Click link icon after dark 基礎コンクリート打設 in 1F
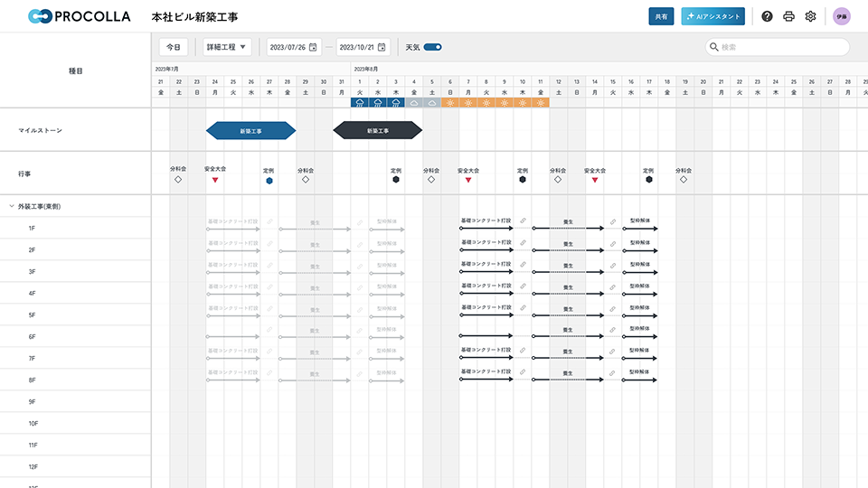 pyautogui.click(x=523, y=221)
